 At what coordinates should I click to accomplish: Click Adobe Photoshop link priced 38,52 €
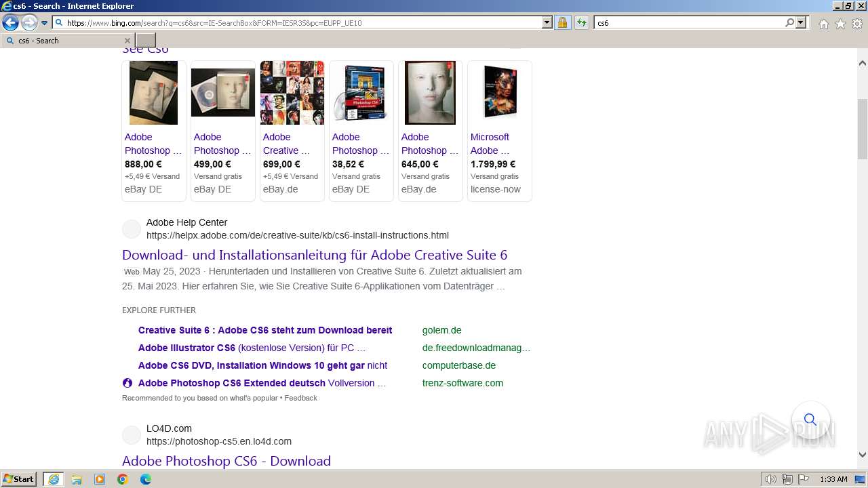361,144
